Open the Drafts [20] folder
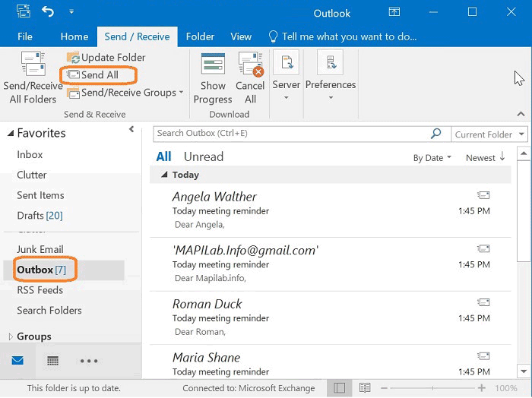The height and width of the screenshot is (398, 532). [x=40, y=216]
